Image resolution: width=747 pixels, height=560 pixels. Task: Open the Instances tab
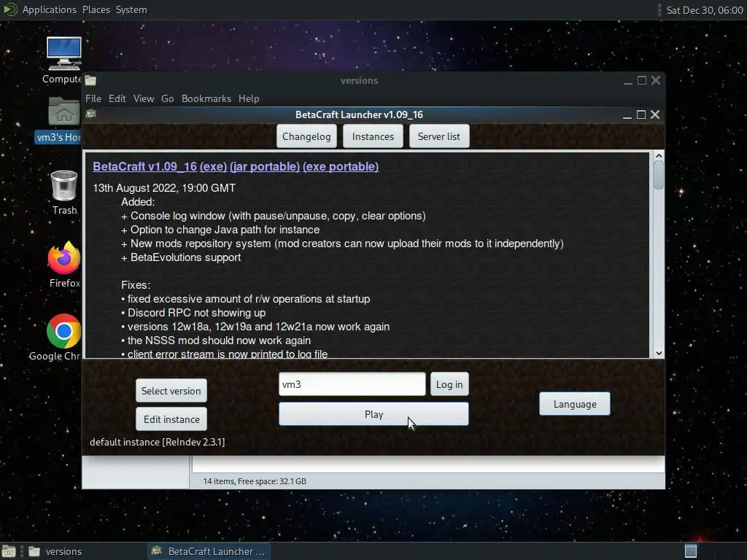tap(373, 136)
